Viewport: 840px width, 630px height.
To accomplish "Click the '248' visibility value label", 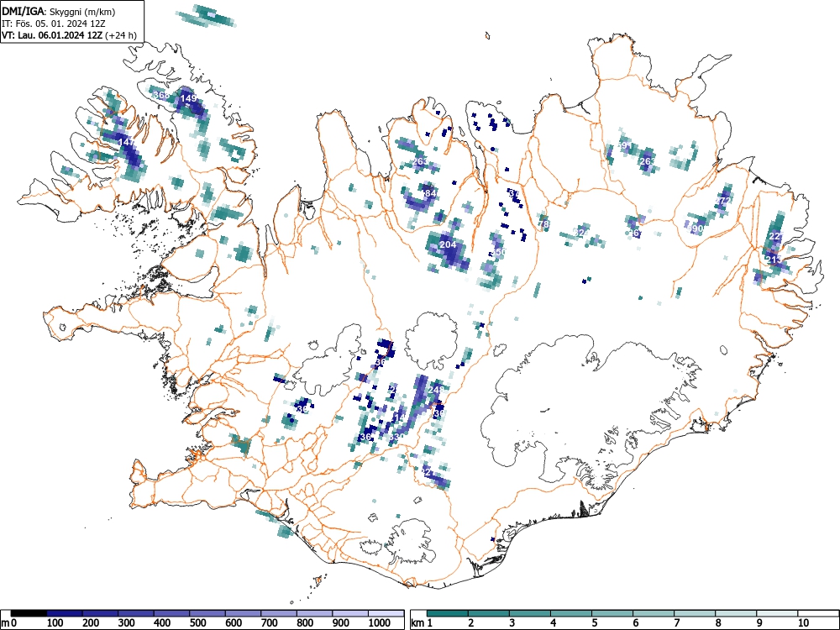I will pos(437,390).
